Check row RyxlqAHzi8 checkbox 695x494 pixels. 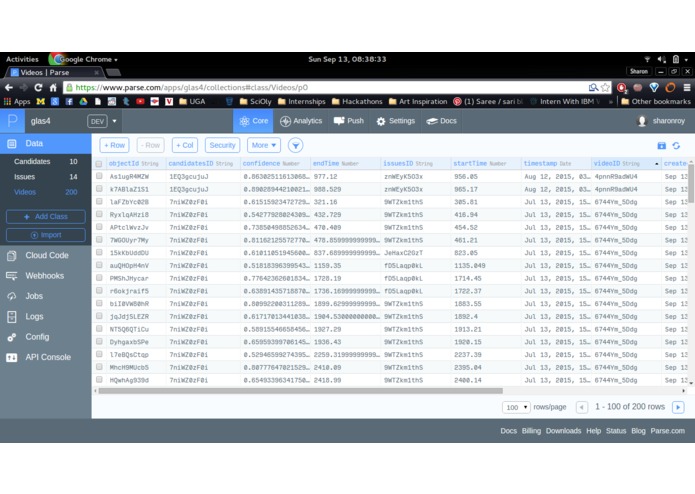[99, 214]
